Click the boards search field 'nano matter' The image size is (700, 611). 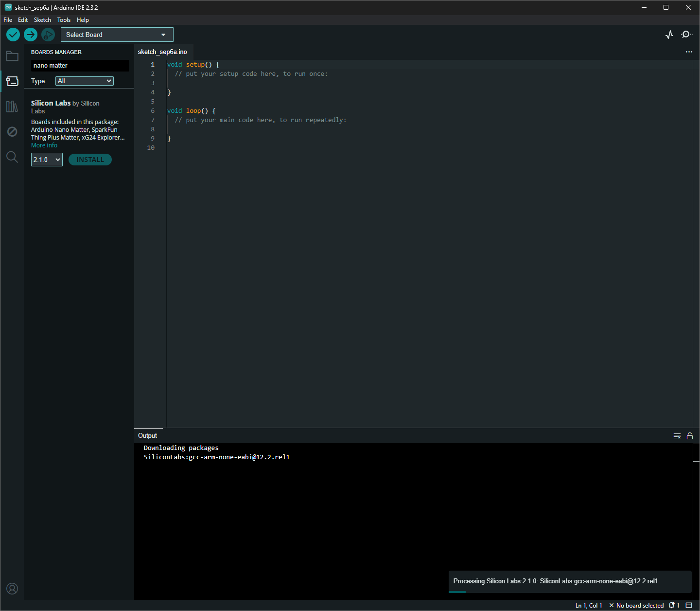tap(80, 66)
